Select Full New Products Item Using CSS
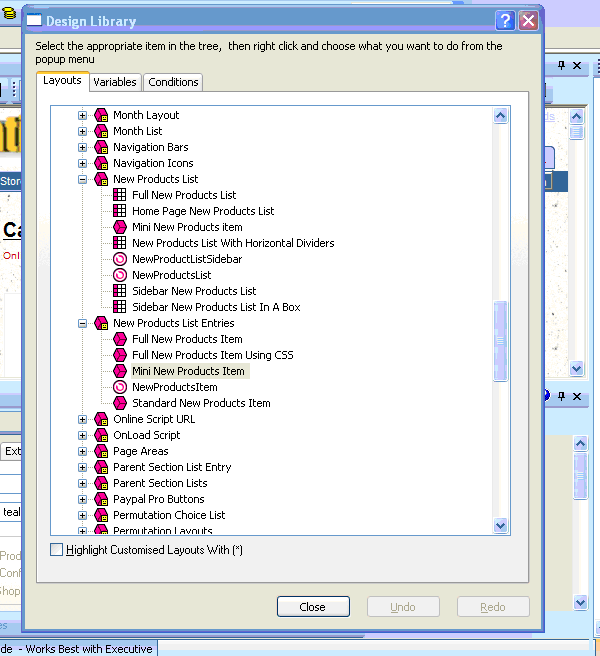Screen dimensions: 600x656 [212, 355]
